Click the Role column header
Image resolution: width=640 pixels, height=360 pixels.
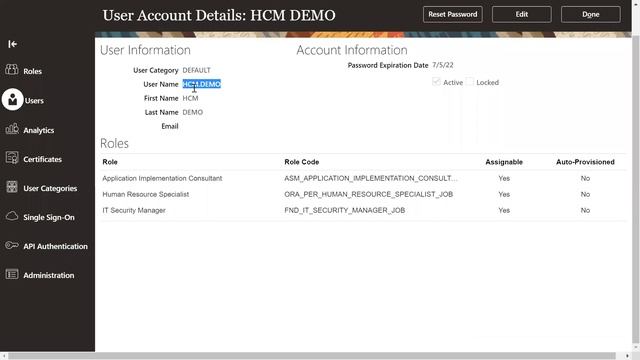110,162
